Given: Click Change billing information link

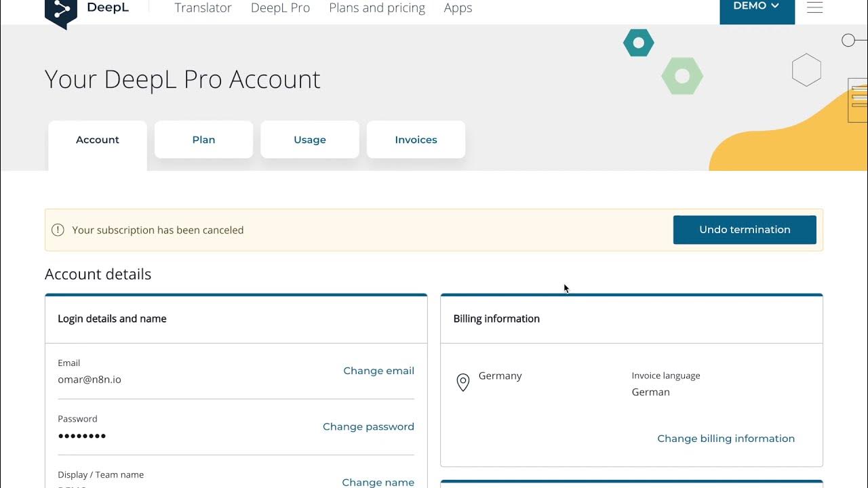Looking at the screenshot, I should coord(726,439).
